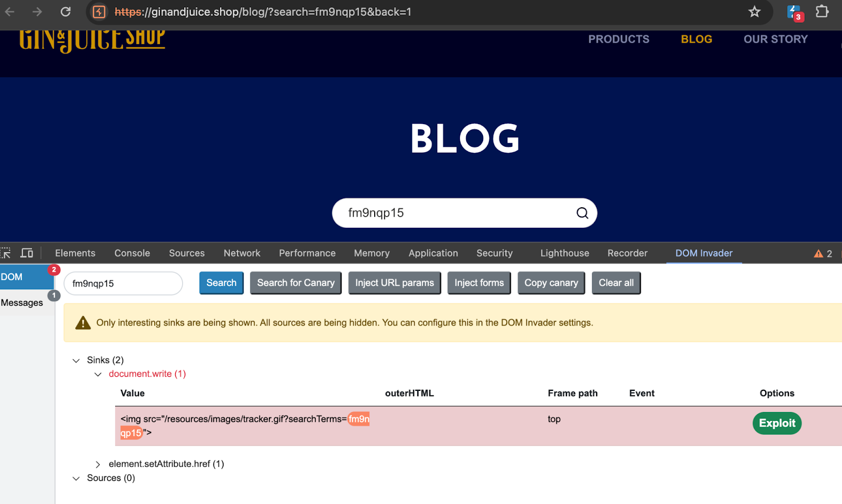Open the Security tab
The image size is (842, 504).
[495, 253]
